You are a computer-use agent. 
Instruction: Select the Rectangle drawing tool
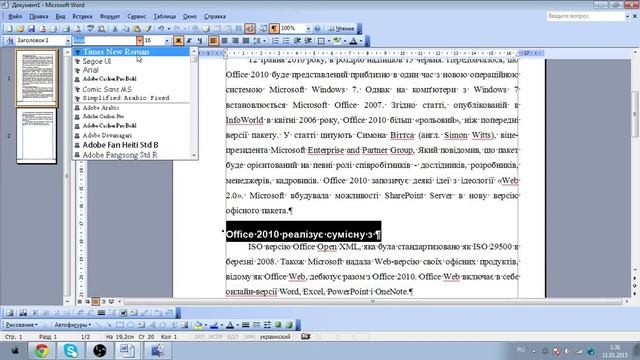click(120, 325)
